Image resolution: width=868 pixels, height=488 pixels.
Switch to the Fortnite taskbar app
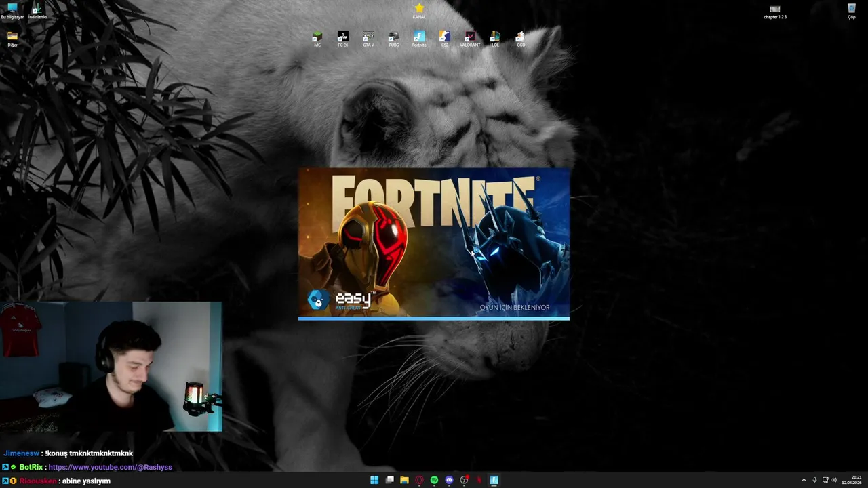pyautogui.click(x=494, y=480)
